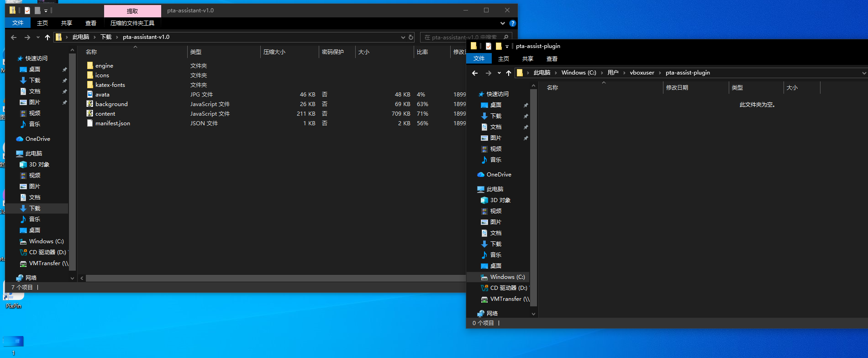Click the search box in pta-assistant-v1.0 window
Screen dimensions: 868x358
coord(466,37)
